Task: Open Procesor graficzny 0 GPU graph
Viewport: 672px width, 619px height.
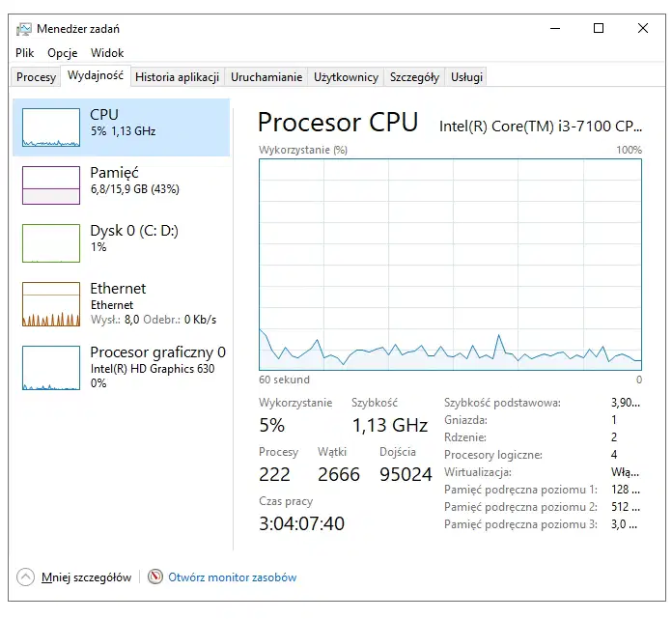Action: click(51, 368)
